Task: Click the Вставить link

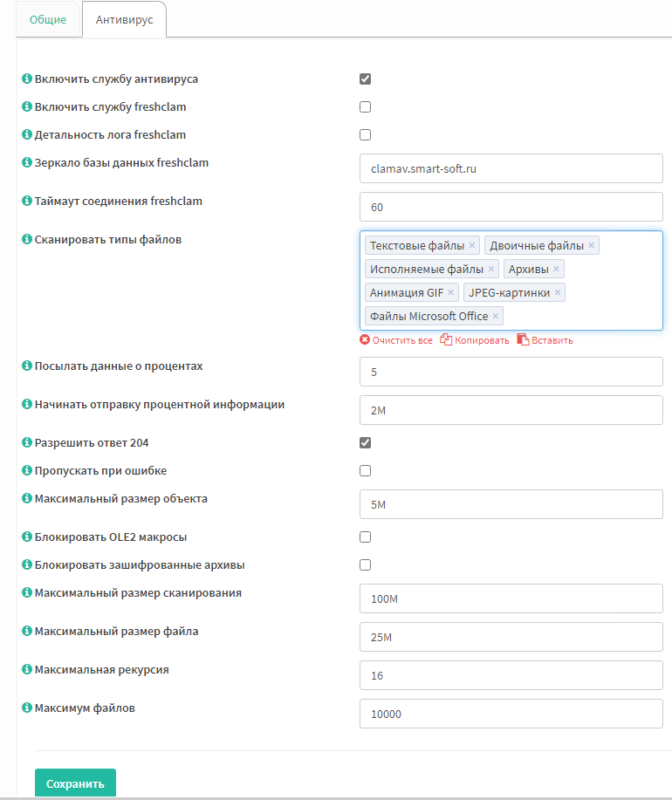Action: click(545, 340)
